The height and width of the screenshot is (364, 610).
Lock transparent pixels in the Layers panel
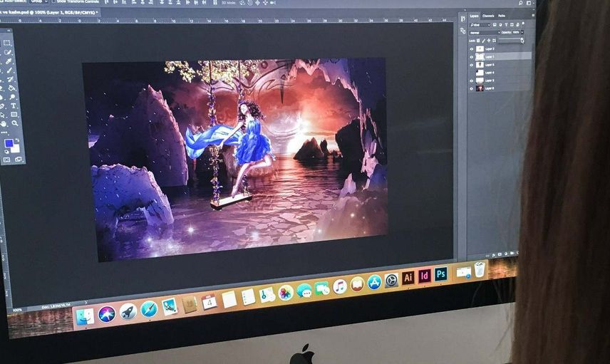pyautogui.click(x=478, y=41)
